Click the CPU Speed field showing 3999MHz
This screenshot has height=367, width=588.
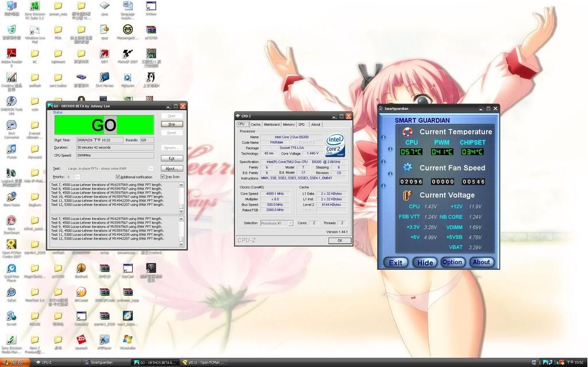coord(115,155)
